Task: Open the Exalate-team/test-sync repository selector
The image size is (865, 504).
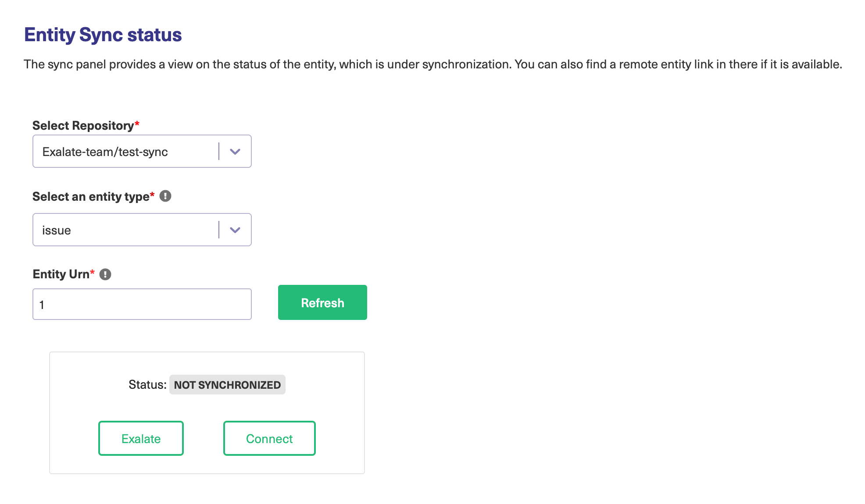Action: 142,151
